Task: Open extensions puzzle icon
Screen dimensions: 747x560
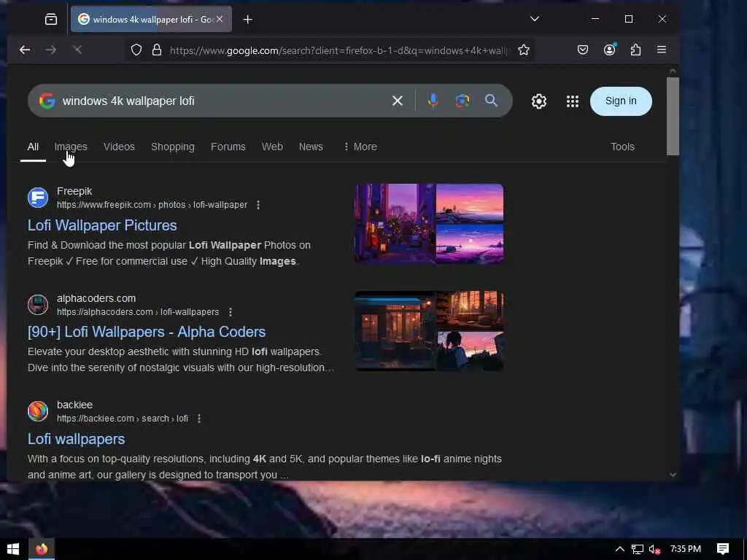Action: [x=635, y=50]
